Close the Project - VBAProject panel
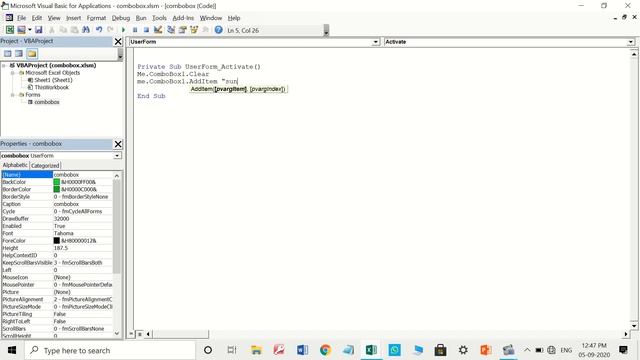640x360 pixels. point(118,41)
